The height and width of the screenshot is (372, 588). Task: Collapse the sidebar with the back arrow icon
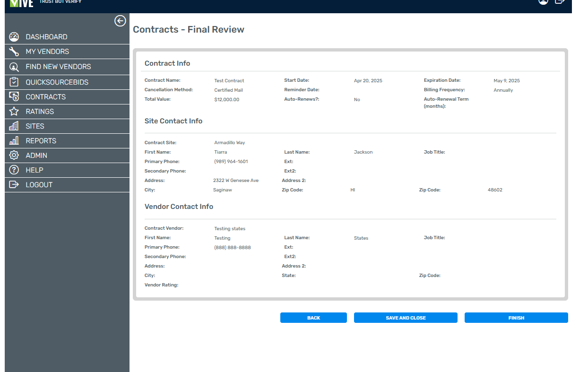pos(120,21)
